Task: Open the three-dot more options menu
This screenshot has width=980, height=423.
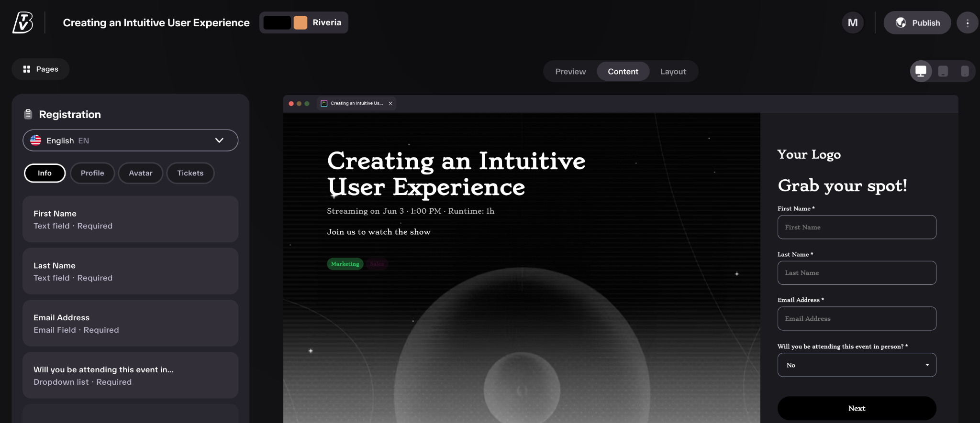Action: pyautogui.click(x=968, y=23)
